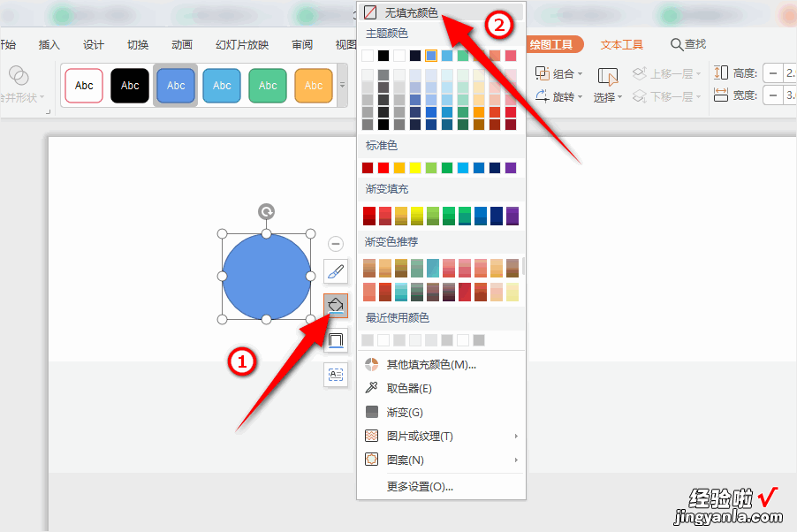The image size is (797, 532).
Task: Pick the standard dark red first swatch
Action: [x=368, y=168]
